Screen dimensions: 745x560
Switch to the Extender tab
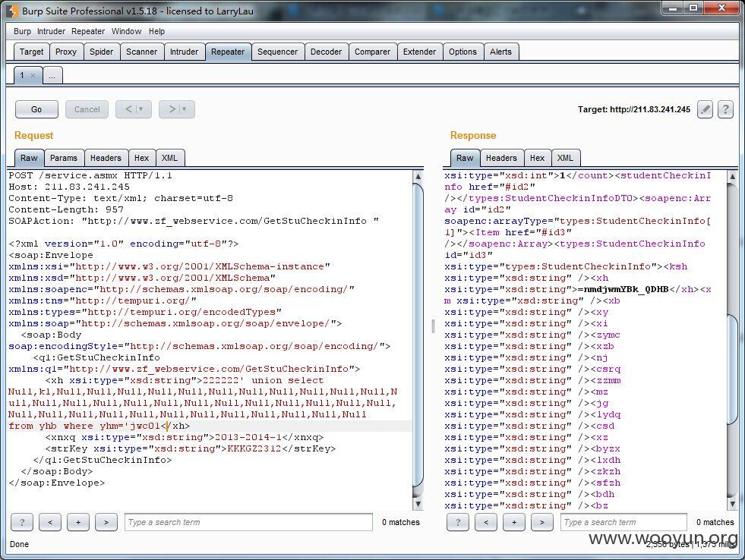click(x=419, y=52)
